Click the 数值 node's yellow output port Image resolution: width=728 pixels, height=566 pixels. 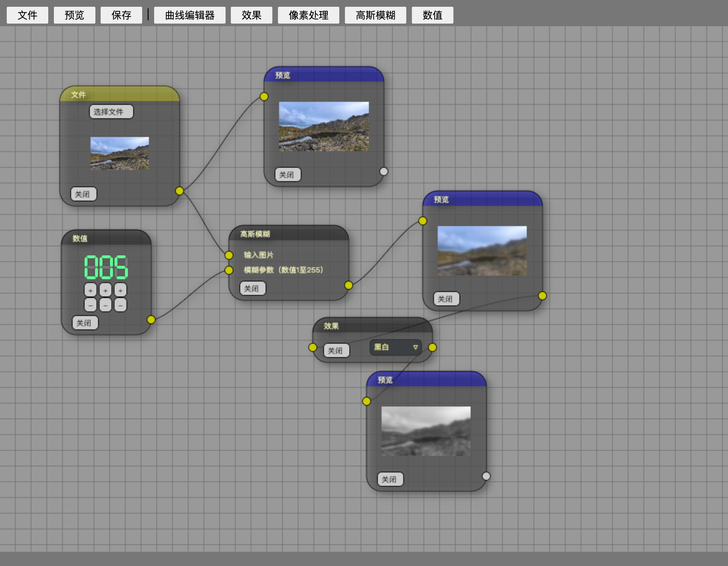[151, 320]
